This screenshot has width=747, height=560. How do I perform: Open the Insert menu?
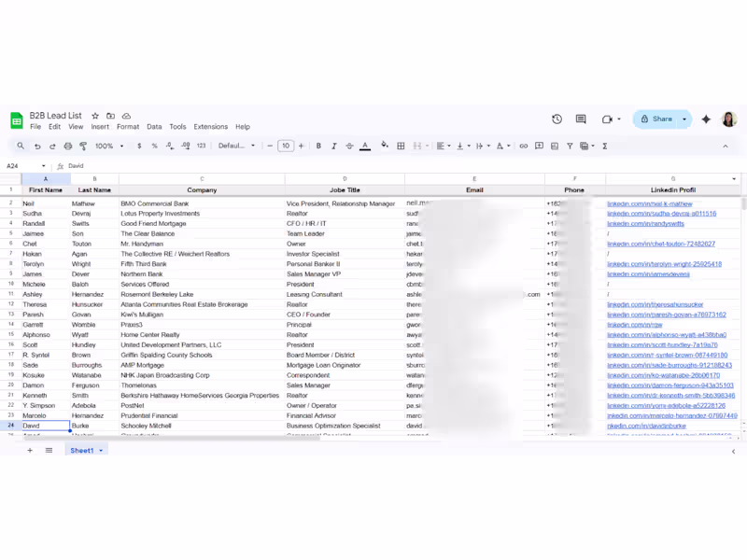(x=100, y=127)
